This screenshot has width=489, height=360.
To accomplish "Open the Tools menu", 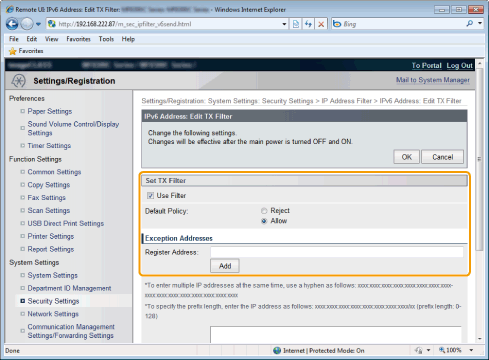I will 106,39.
